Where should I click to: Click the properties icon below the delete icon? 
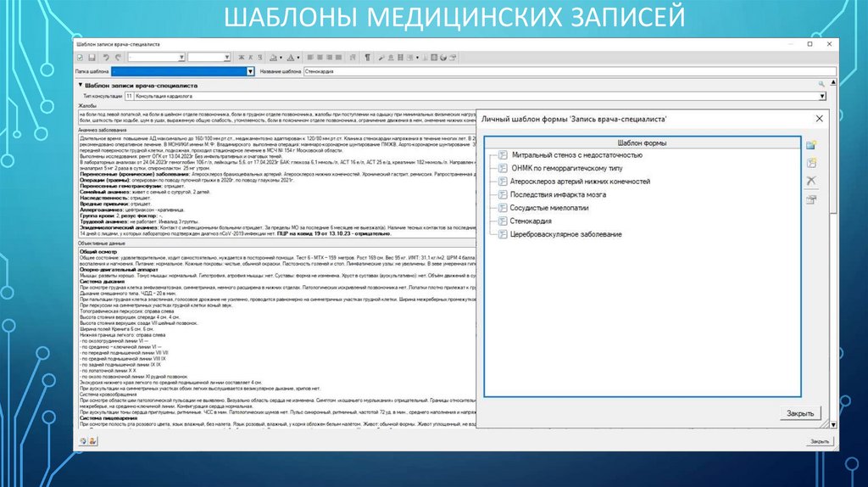coord(811,199)
